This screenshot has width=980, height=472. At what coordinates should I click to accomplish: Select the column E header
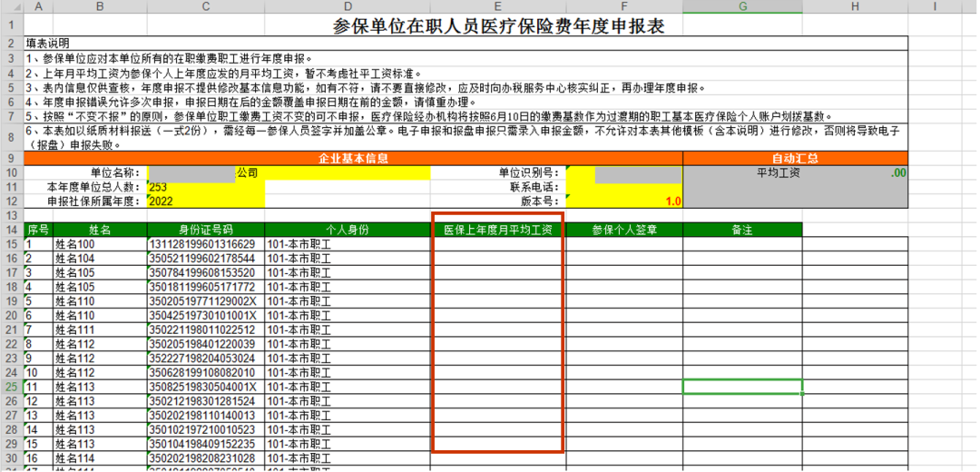click(497, 6)
